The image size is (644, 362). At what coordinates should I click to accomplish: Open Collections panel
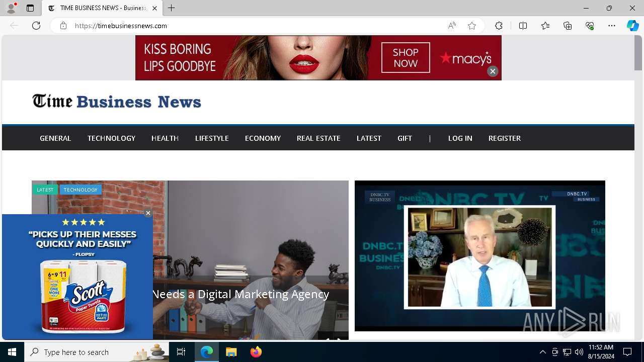pos(568,26)
